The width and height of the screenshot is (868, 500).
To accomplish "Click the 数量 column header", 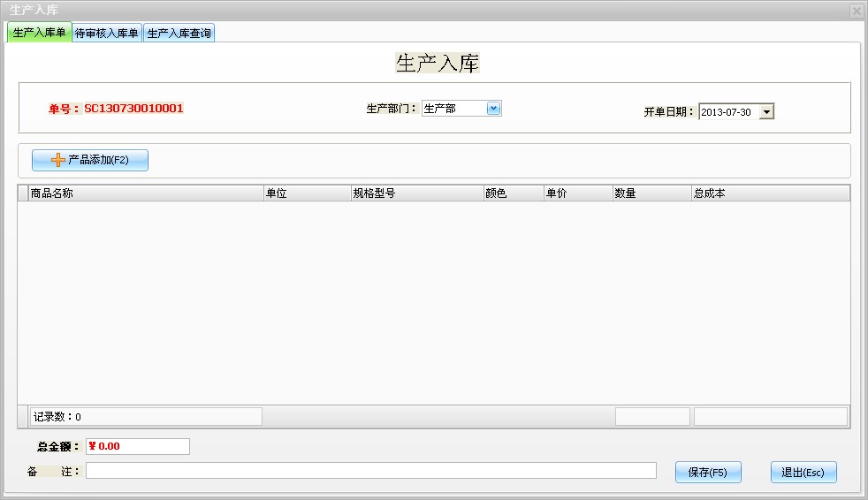I will [x=651, y=193].
